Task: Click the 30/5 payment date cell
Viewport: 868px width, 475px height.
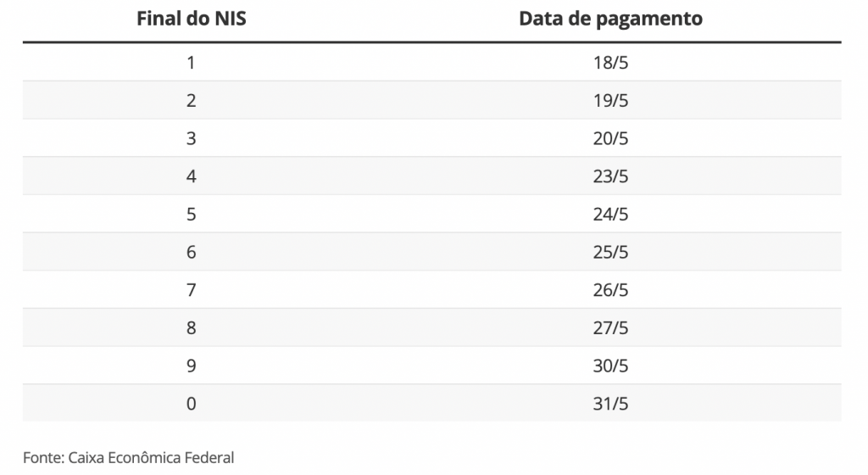Action: coord(610,366)
